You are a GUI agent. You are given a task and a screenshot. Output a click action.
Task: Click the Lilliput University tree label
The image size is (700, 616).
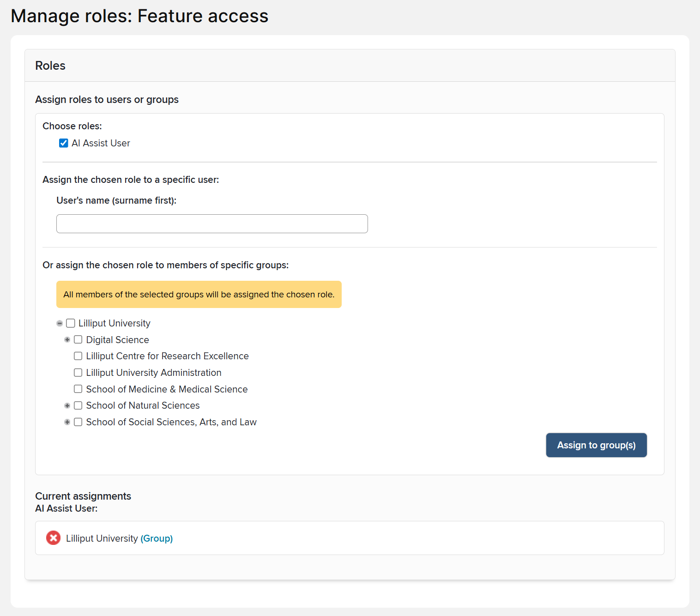coord(114,323)
